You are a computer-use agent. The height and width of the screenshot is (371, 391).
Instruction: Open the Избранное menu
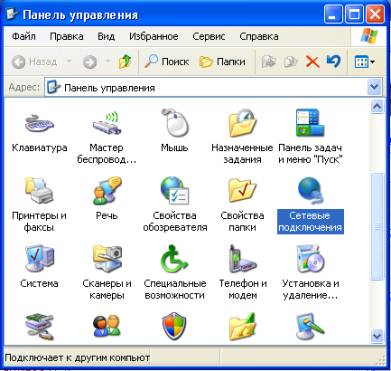tap(154, 36)
